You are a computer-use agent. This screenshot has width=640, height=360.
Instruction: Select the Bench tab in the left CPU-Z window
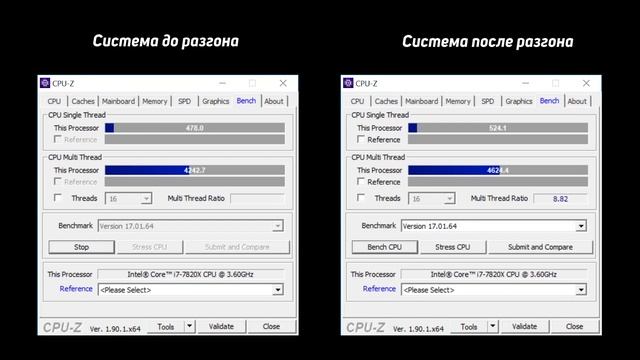pos(246,101)
